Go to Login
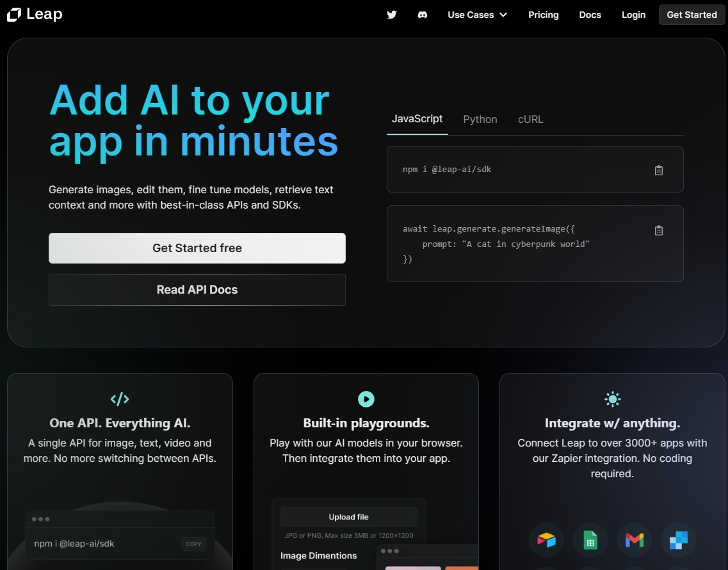 coord(633,15)
